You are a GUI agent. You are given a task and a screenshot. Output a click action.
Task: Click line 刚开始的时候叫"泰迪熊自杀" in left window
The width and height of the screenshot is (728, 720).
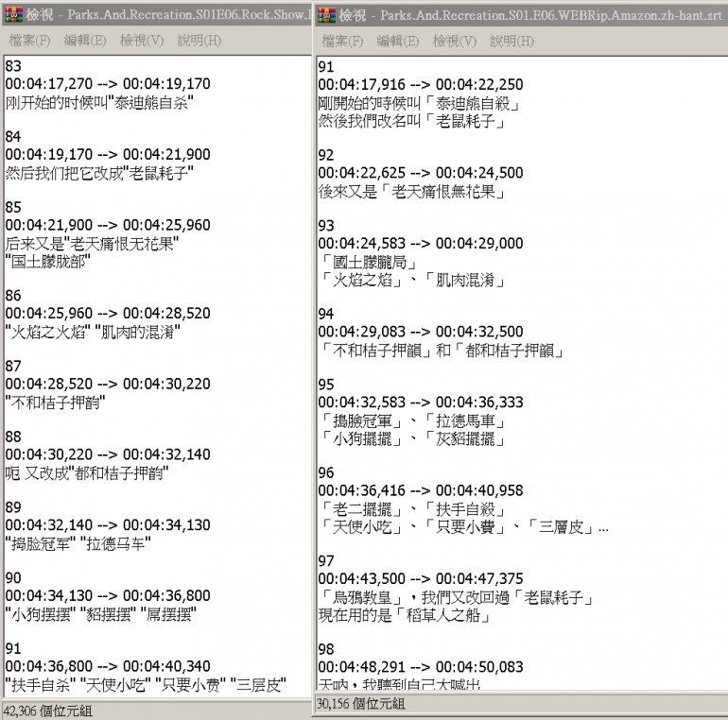pos(99,102)
